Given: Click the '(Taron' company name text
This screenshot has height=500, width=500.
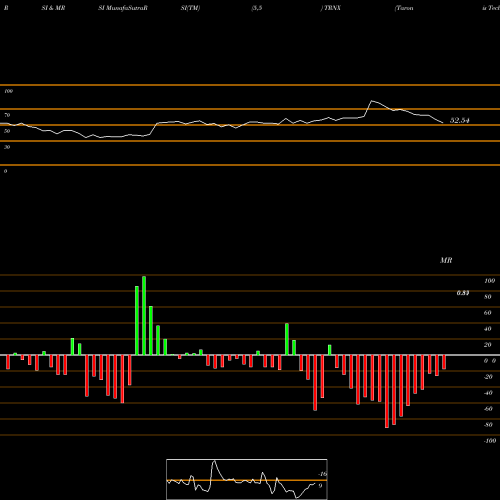Looking at the screenshot, I should coord(404,8).
